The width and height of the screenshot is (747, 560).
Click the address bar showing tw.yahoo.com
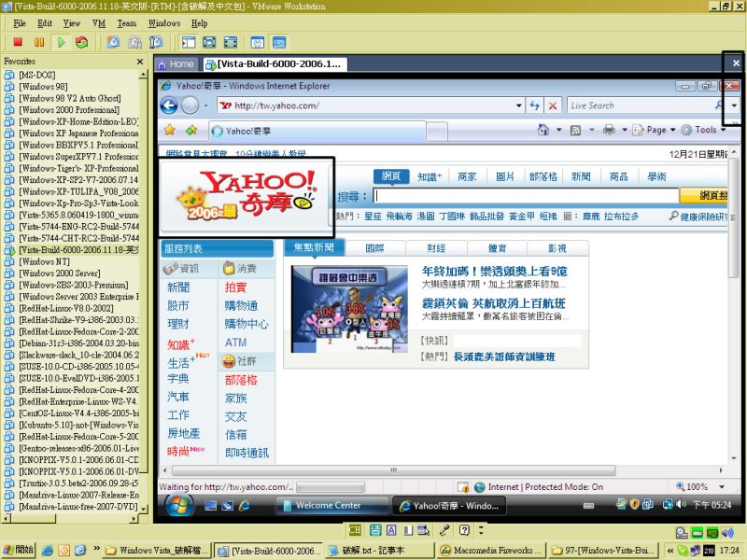tap(367, 105)
